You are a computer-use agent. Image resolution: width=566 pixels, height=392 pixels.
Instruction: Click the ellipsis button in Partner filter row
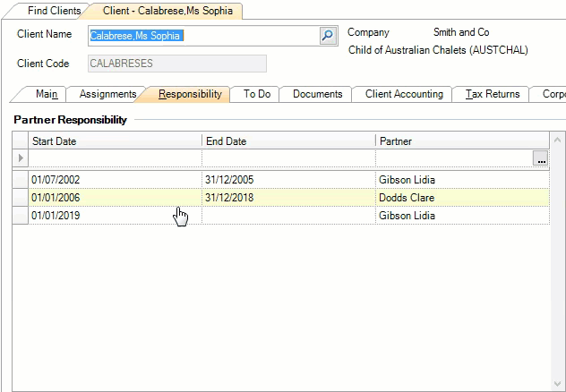pos(539,158)
